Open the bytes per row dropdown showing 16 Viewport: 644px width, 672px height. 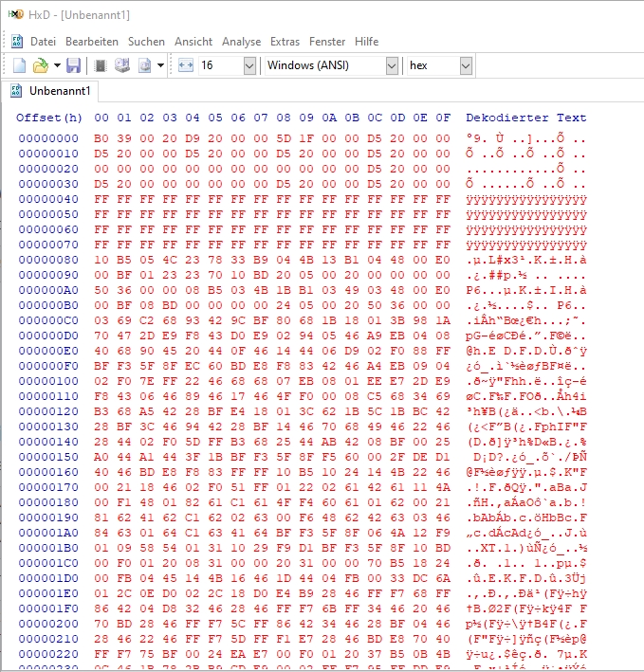249,65
